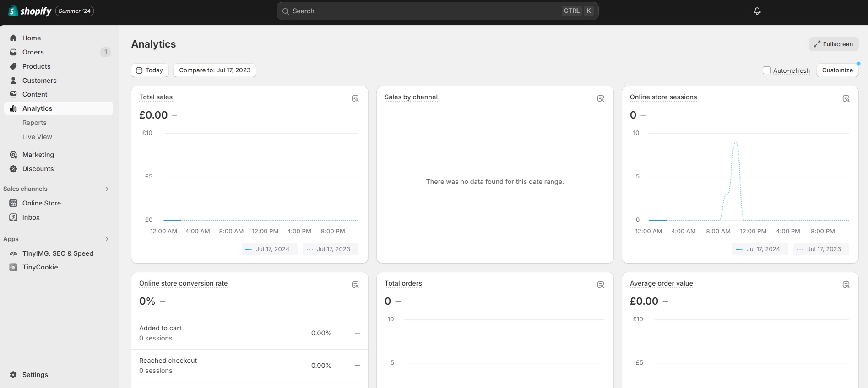This screenshot has height=388, width=868.
Task: Open the Marketing section
Action: coord(38,155)
